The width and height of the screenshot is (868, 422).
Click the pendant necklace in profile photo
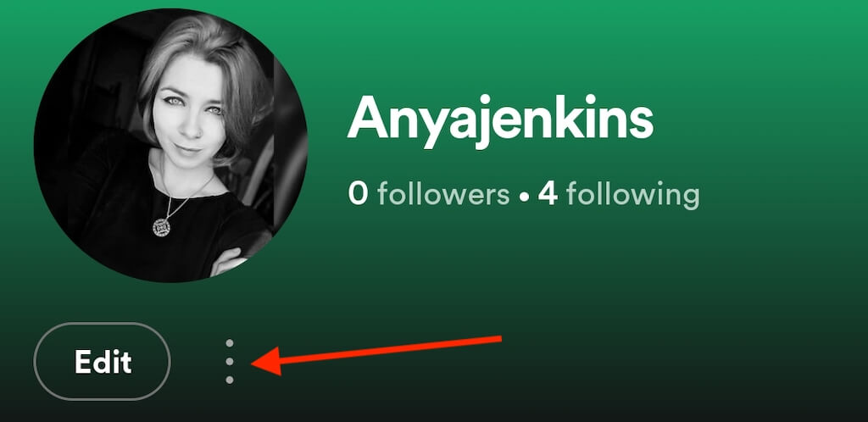161,227
